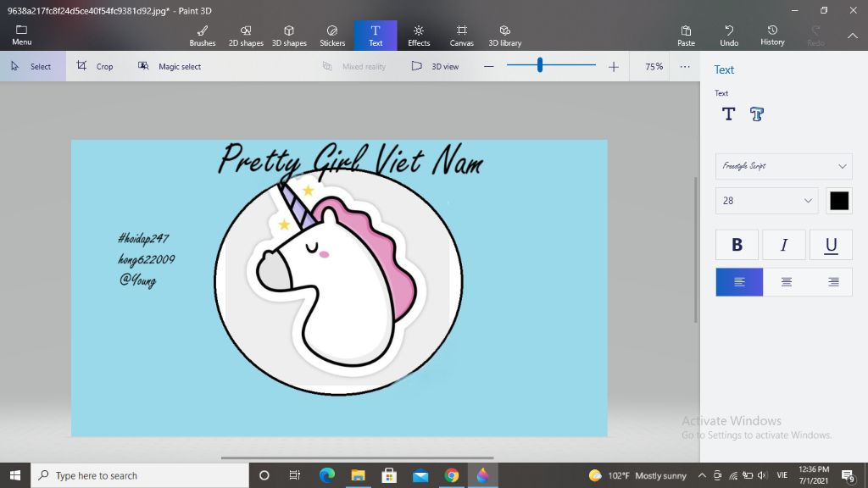The image size is (868, 488).
Task: Click the Paste button
Action: pos(686,36)
